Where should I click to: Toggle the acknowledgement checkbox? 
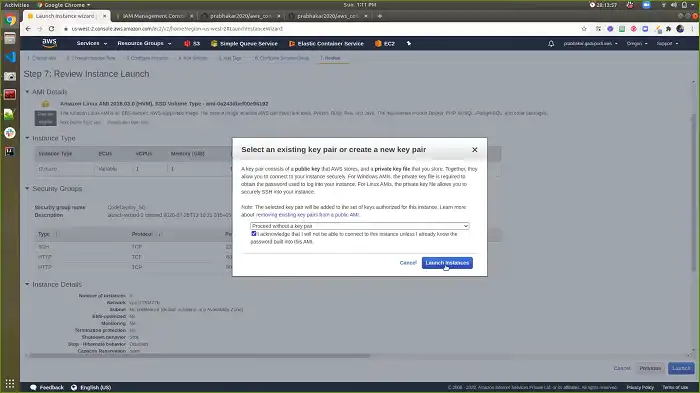tap(254, 234)
